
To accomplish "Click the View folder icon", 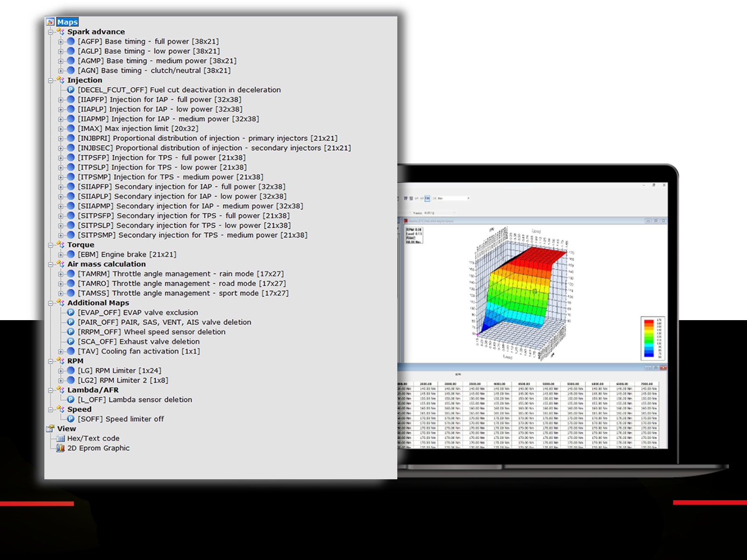I will point(50,429).
